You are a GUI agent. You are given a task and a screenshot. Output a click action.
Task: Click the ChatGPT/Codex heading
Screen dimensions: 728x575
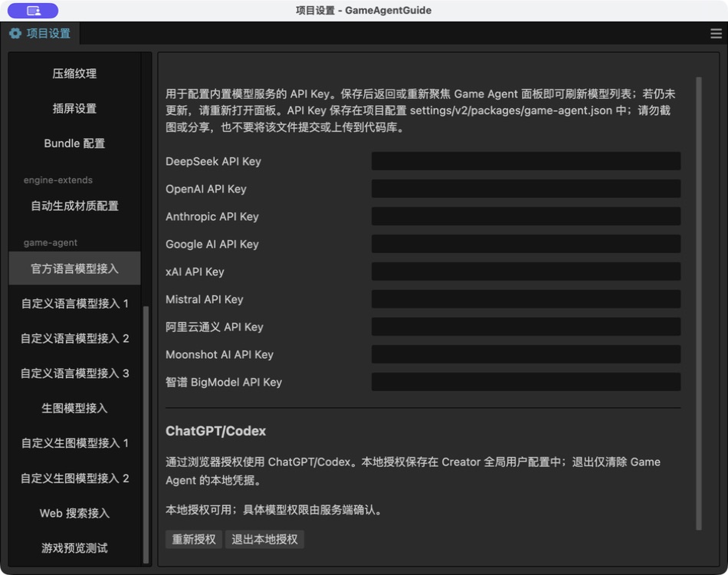216,431
